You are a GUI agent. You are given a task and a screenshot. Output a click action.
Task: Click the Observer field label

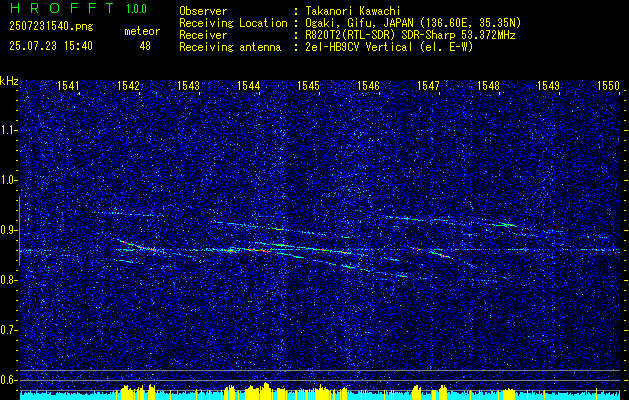pos(203,11)
